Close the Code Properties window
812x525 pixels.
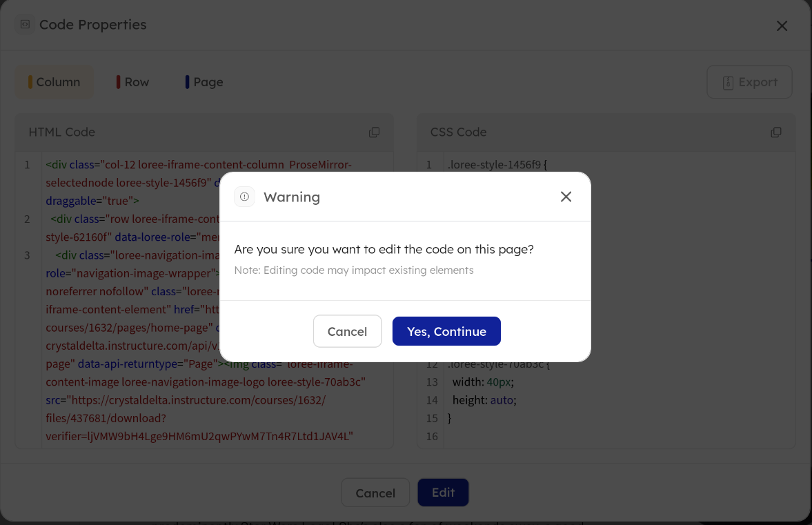(x=782, y=26)
